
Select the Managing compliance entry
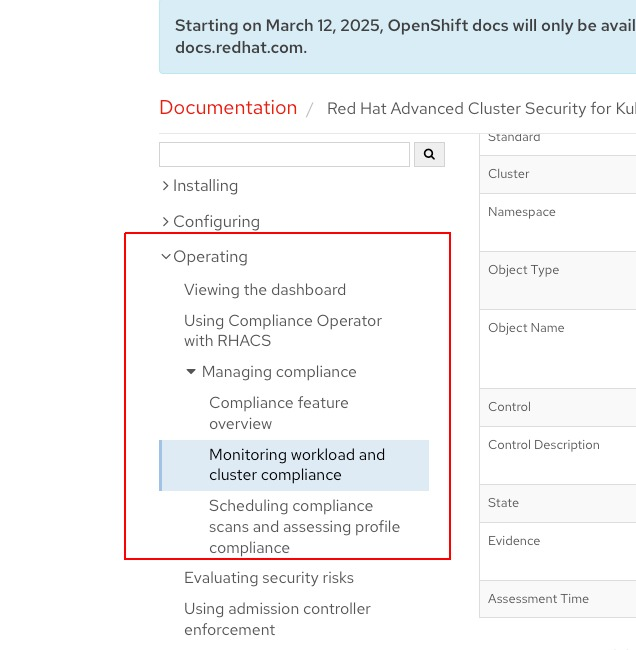(279, 372)
